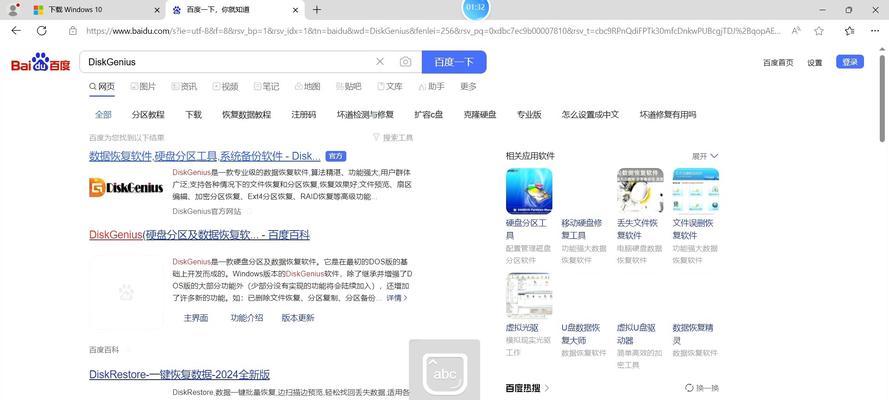Add page to favorites star icon
The height and width of the screenshot is (400, 889).
coord(819,31)
